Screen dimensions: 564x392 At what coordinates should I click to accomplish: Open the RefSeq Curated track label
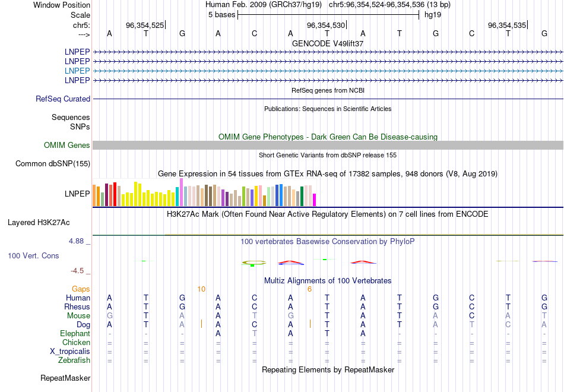(x=63, y=99)
